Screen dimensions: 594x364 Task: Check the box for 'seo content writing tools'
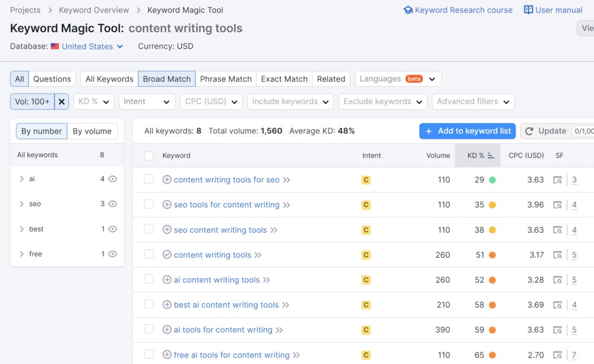coord(148,229)
